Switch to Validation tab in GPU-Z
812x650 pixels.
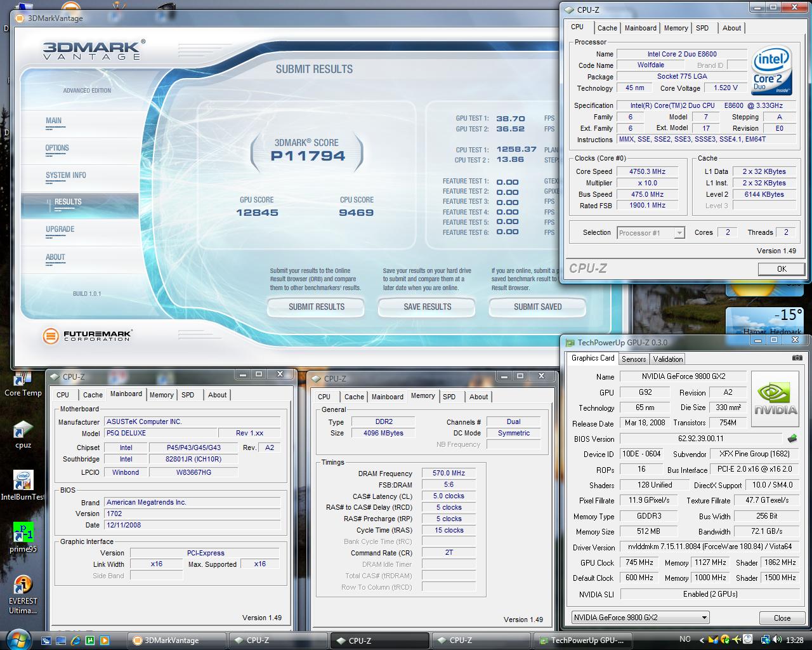click(x=668, y=359)
